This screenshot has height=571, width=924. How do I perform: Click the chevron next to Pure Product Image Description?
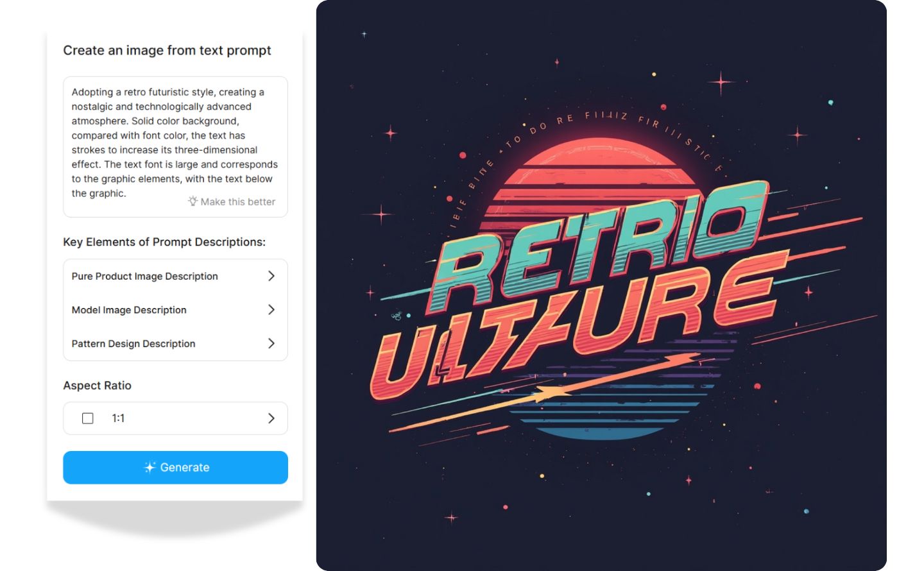[271, 276]
